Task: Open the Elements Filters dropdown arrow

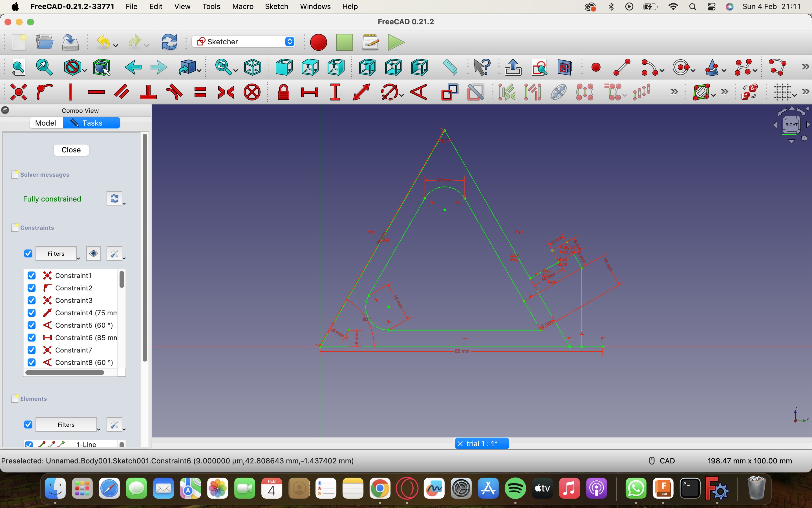Action: [99, 429]
